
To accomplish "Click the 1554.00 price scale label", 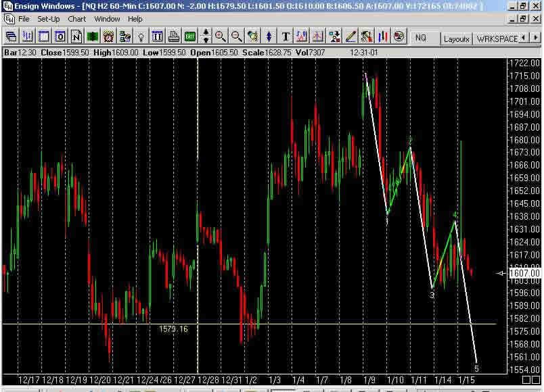I will [524, 370].
